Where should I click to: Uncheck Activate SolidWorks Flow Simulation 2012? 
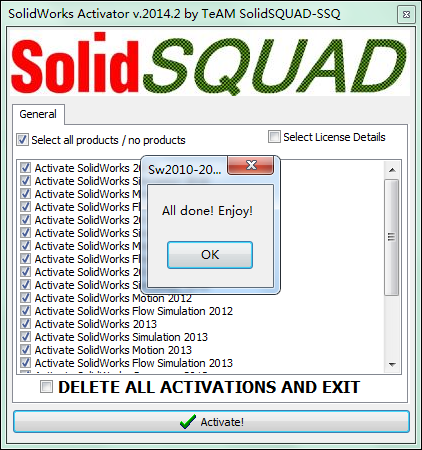coord(25,311)
